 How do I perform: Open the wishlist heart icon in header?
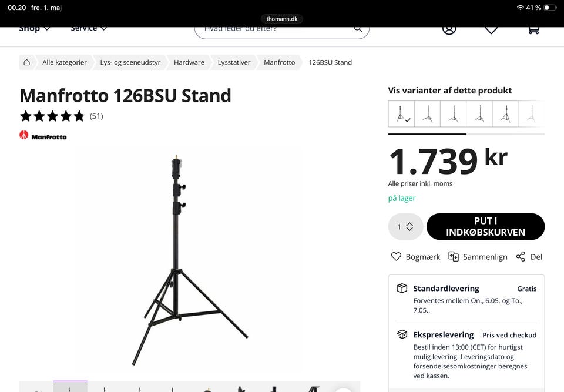coord(491,30)
